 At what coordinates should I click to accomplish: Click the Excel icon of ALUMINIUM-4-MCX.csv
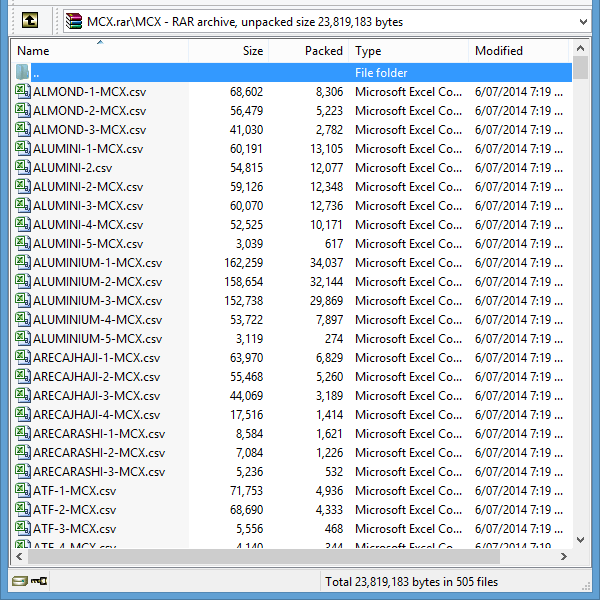click(x=23, y=319)
